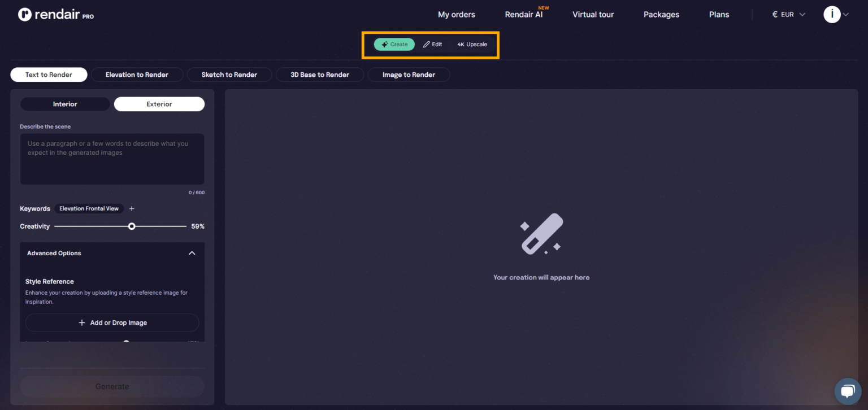Click the magic wand placeholder icon

click(x=541, y=234)
